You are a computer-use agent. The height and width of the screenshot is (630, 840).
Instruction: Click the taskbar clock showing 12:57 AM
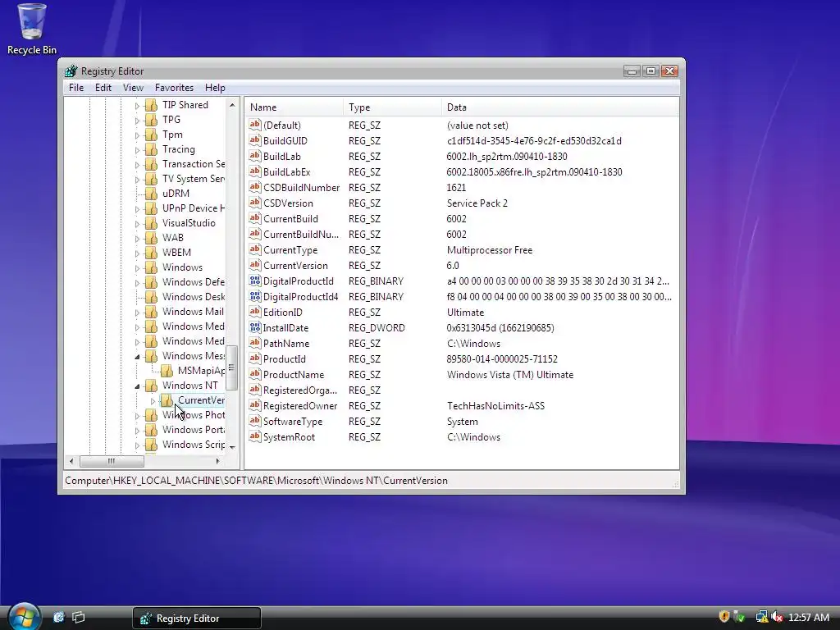pyautogui.click(x=808, y=618)
